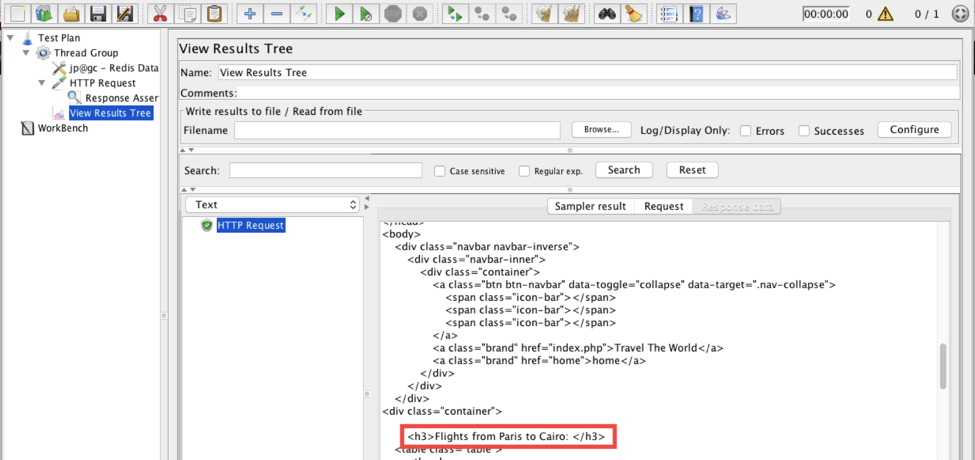Click the Stop test octagon icon

pyautogui.click(x=393, y=12)
